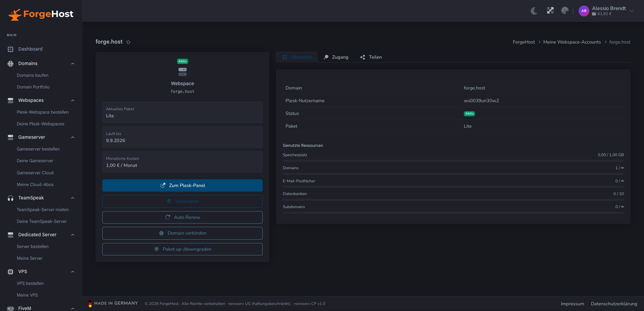The height and width of the screenshot is (311, 644).
Task: Go to Meine Cloud-Abos
Action: [35, 185]
